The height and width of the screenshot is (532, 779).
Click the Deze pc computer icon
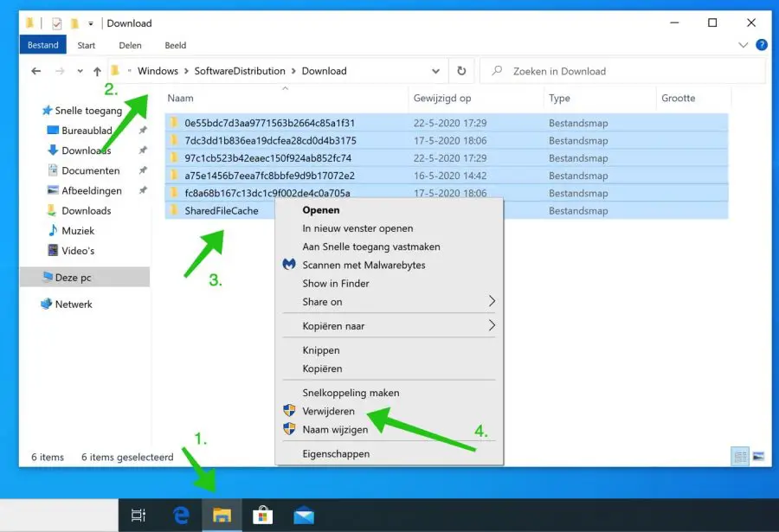click(48, 277)
